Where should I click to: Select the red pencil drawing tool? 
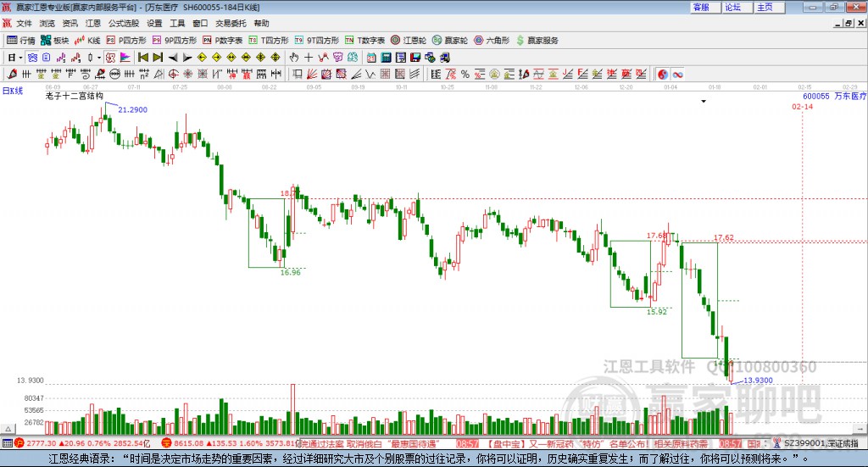[12, 74]
